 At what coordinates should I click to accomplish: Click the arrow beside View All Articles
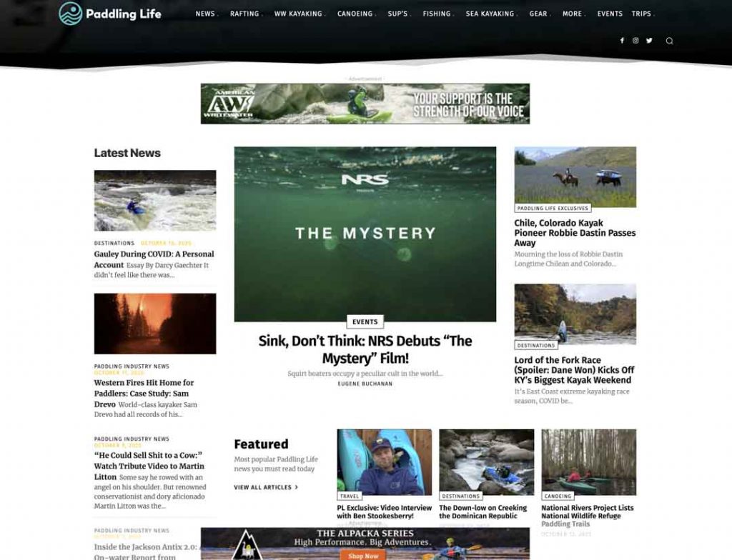pyautogui.click(x=297, y=487)
